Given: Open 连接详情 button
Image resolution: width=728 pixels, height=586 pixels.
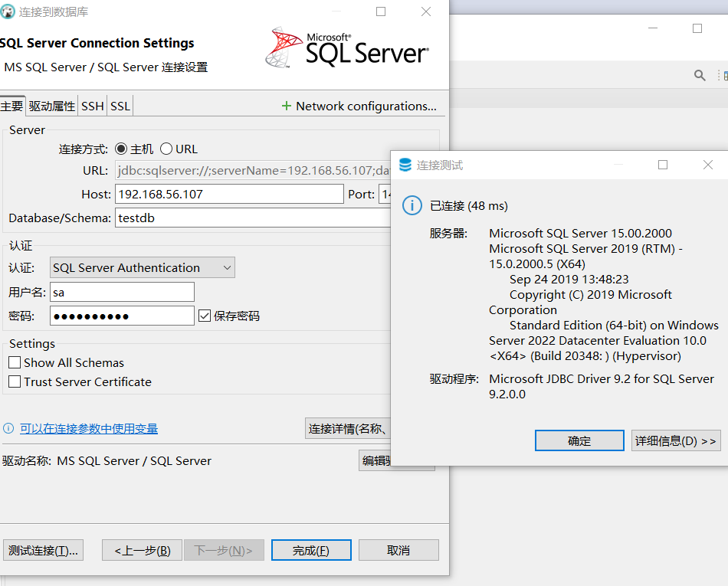Looking at the screenshot, I should click(347, 428).
